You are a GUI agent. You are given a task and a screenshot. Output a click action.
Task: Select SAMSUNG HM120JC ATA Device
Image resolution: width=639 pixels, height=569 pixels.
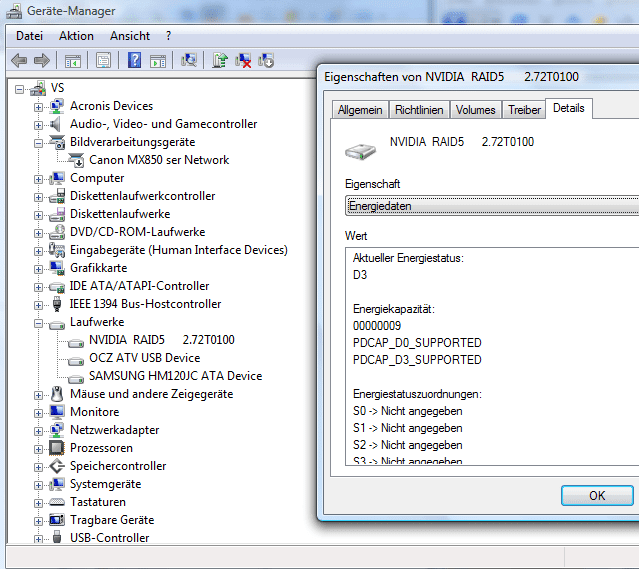(x=176, y=376)
